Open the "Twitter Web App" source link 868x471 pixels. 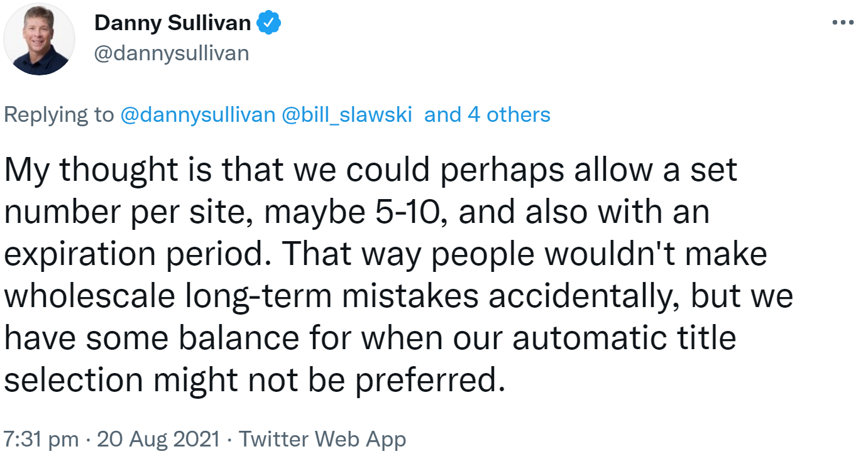pyautogui.click(x=322, y=439)
